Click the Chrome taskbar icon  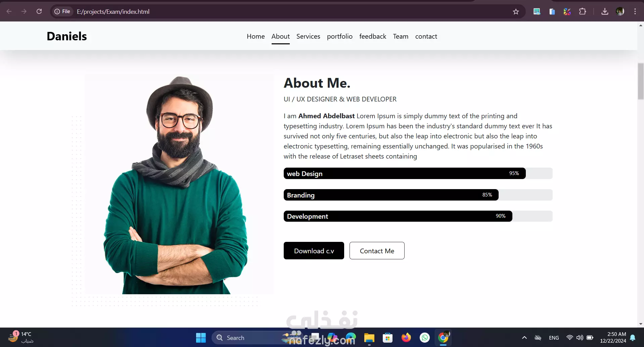pos(443,338)
